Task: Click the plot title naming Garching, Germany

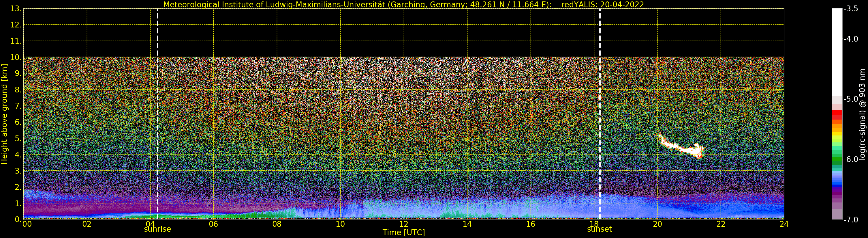Action: pyautogui.click(x=403, y=5)
